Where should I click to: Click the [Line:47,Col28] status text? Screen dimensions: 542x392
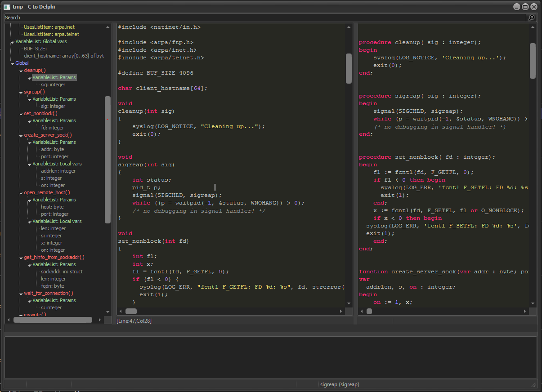[134, 321]
